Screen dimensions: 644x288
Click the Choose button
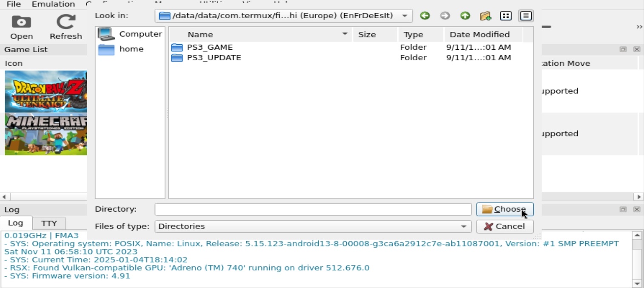click(x=505, y=209)
